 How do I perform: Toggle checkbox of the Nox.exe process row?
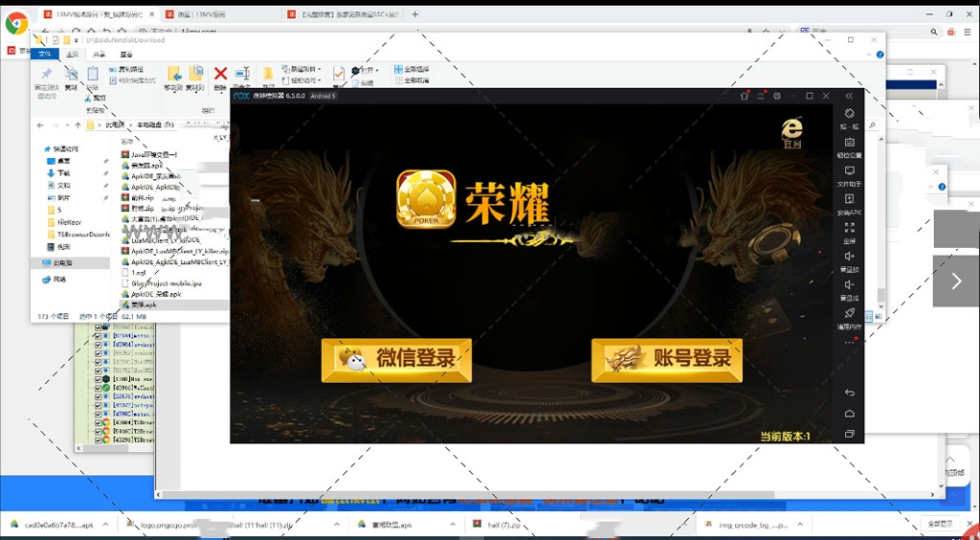[98, 379]
